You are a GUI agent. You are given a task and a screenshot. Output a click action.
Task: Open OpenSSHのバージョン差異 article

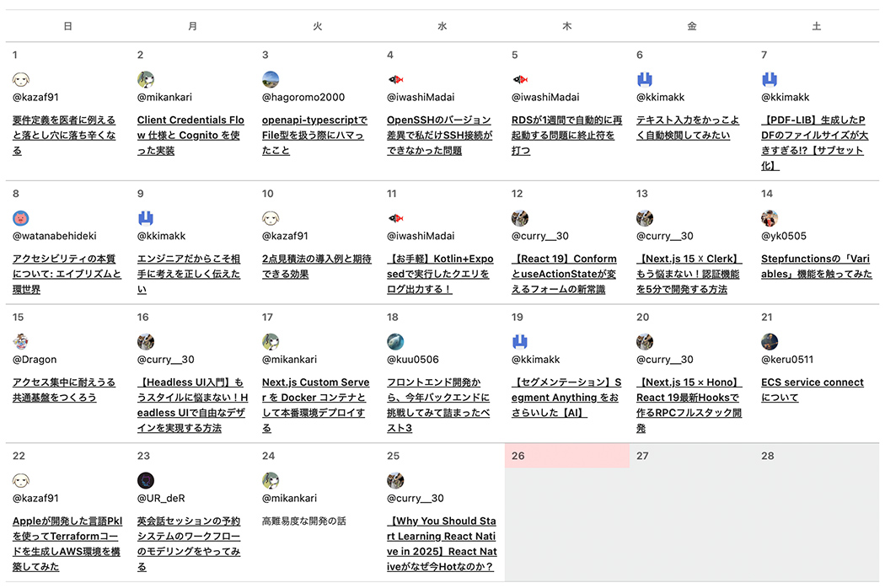pos(440,136)
